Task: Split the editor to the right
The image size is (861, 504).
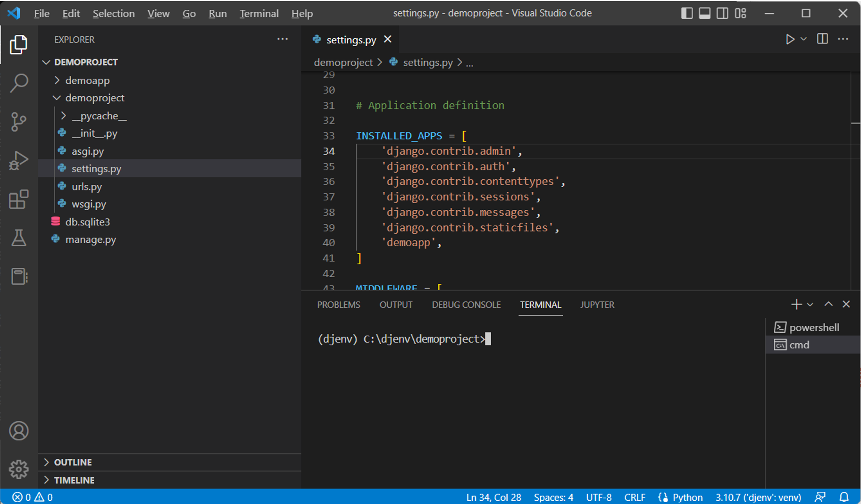Action: [822, 39]
